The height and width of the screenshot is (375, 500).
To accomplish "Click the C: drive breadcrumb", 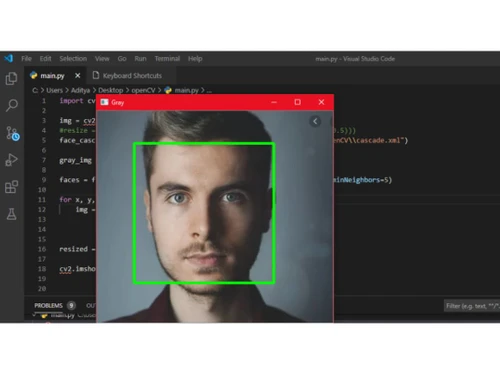I will pyautogui.click(x=35, y=90).
